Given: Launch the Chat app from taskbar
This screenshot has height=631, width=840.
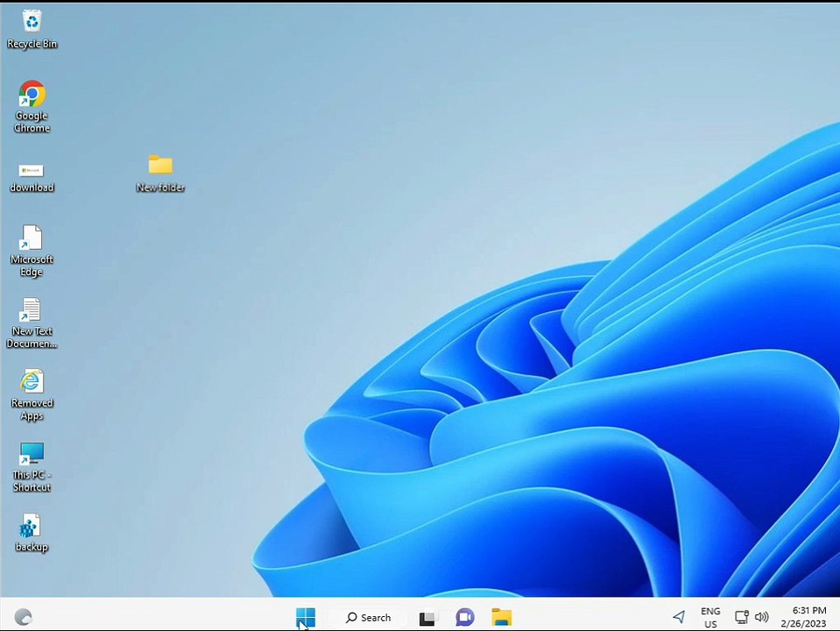Looking at the screenshot, I should [464, 618].
